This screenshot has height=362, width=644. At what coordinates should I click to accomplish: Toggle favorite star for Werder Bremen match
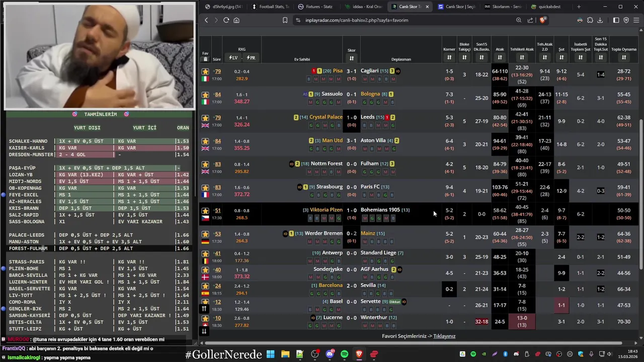205,234
